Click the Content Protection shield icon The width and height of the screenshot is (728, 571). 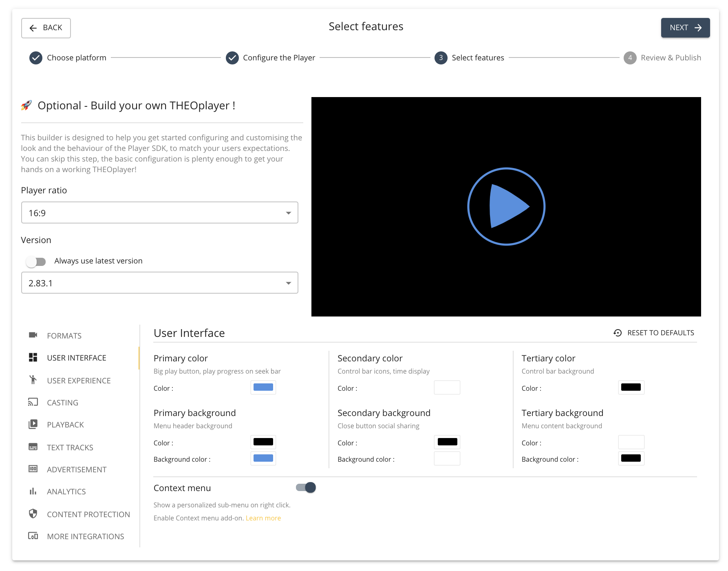[33, 514]
